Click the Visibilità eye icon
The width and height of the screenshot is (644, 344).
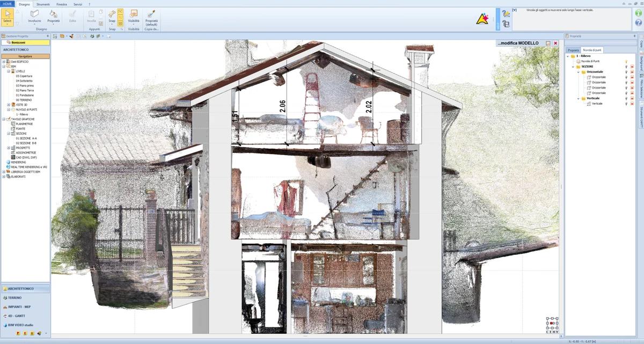point(134,14)
